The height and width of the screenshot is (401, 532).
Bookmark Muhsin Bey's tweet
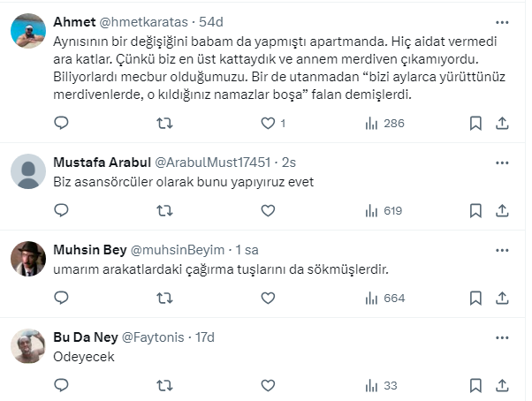point(475,298)
